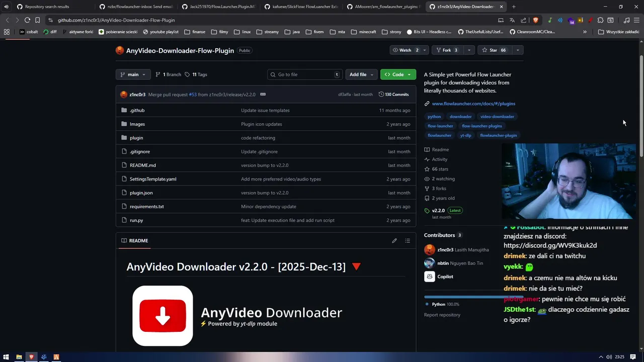
Task: Star the repository
Action: click(494, 50)
